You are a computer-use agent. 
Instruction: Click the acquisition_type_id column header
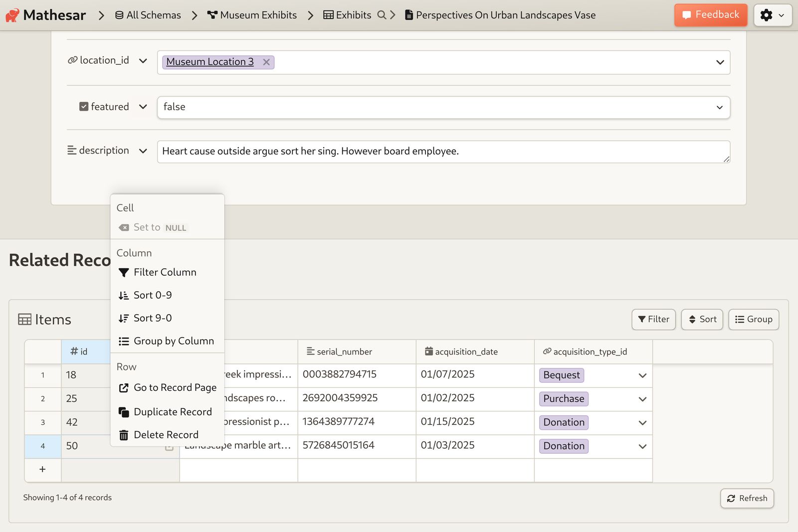coord(593,352)
